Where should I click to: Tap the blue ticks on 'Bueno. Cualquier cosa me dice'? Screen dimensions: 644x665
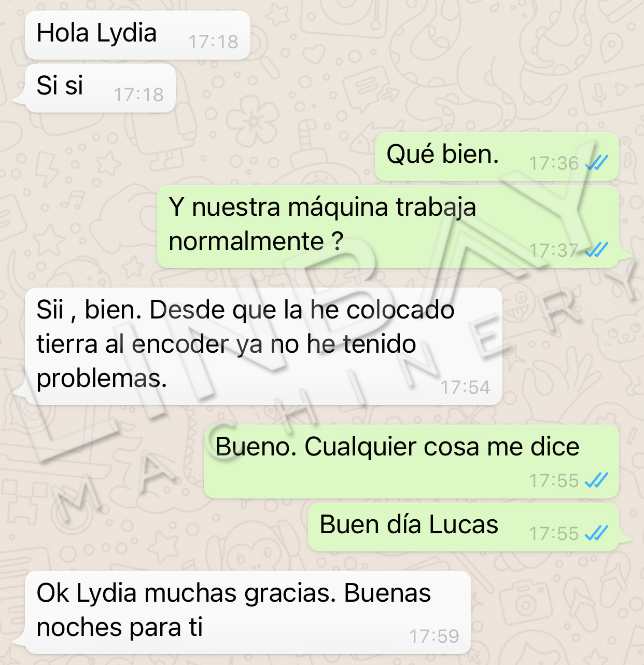(596, 481)
